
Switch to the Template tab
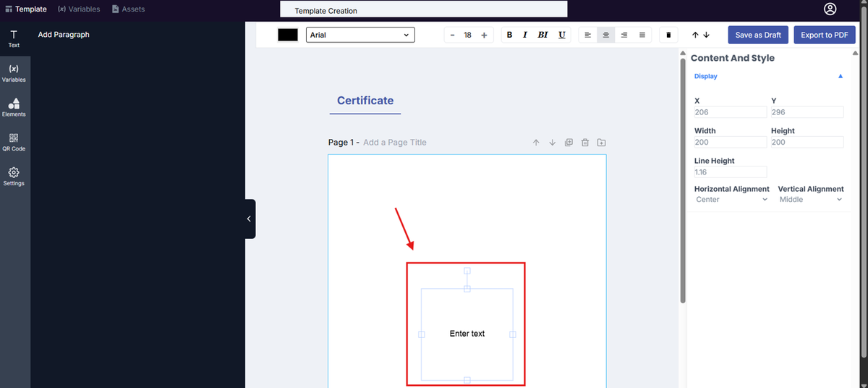click(x=26, y=9)
